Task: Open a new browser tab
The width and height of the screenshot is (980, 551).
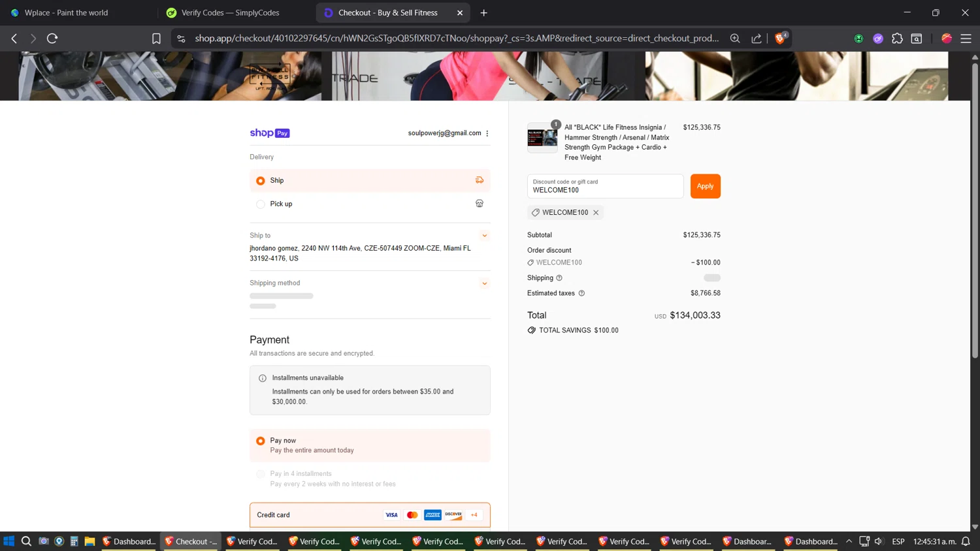Action: coord(484,12)
